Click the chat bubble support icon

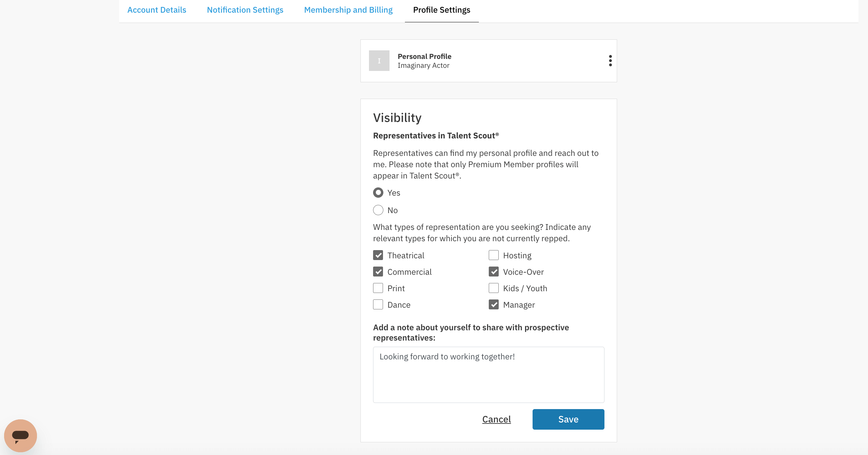click(x=21, y=434)
